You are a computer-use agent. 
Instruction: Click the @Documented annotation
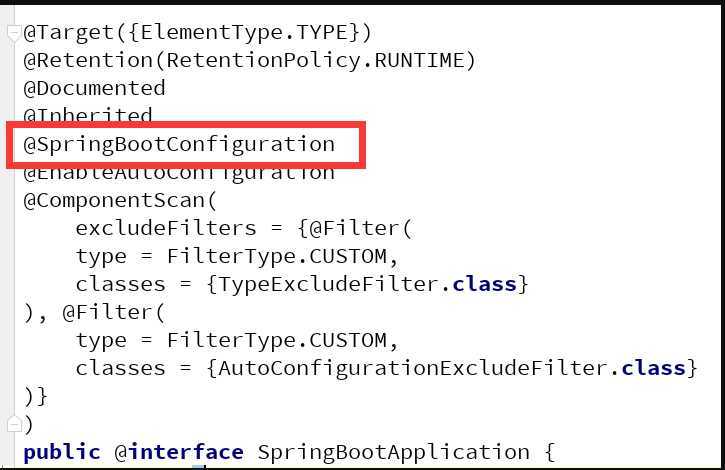click(x=94, y=88)
